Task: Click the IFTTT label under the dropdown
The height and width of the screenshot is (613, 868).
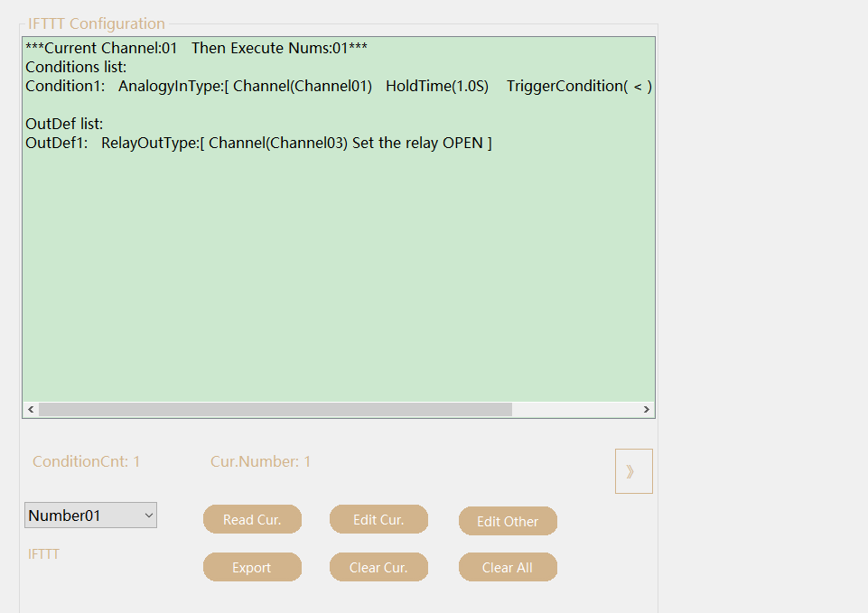Action: tap(43, 554)
